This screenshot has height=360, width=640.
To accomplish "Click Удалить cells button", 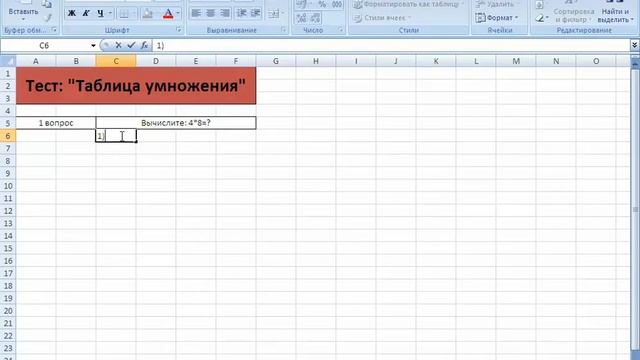I will (x=497, y=4).
